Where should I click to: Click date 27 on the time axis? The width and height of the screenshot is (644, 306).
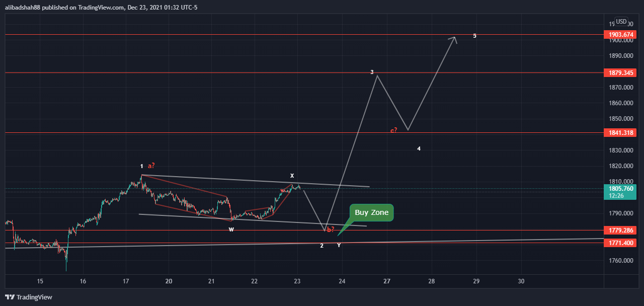[387, 281]
